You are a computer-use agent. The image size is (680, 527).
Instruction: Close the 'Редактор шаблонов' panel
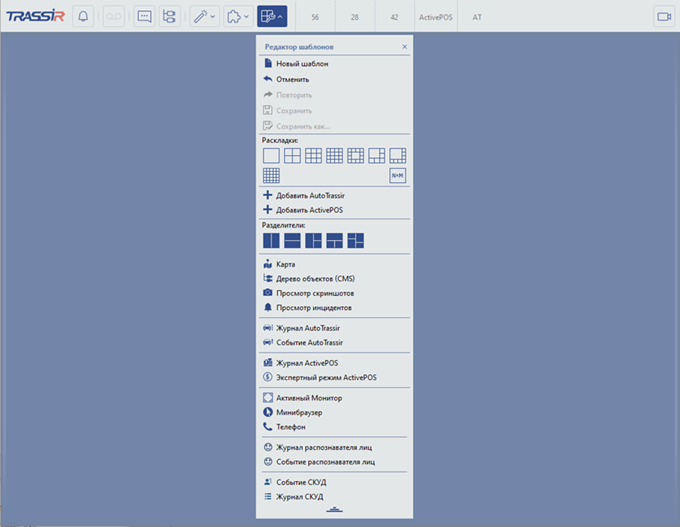[x=404, y=47]
